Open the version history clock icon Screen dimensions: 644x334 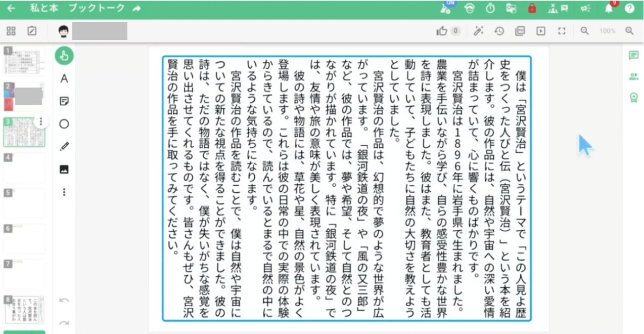[x=499, y=31]
